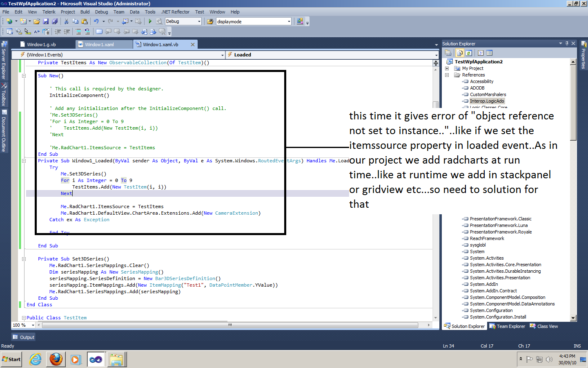
Task: Select Interop.LogicAdo reference in tree
Action: [x=487, y=101]
